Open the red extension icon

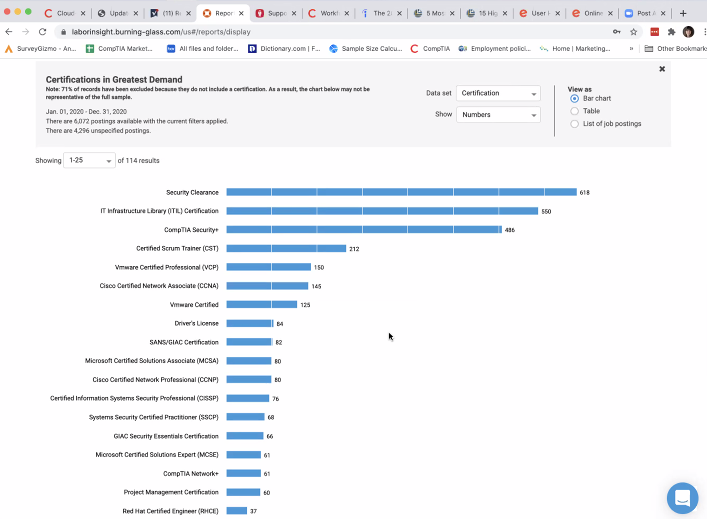pos(654,32)
